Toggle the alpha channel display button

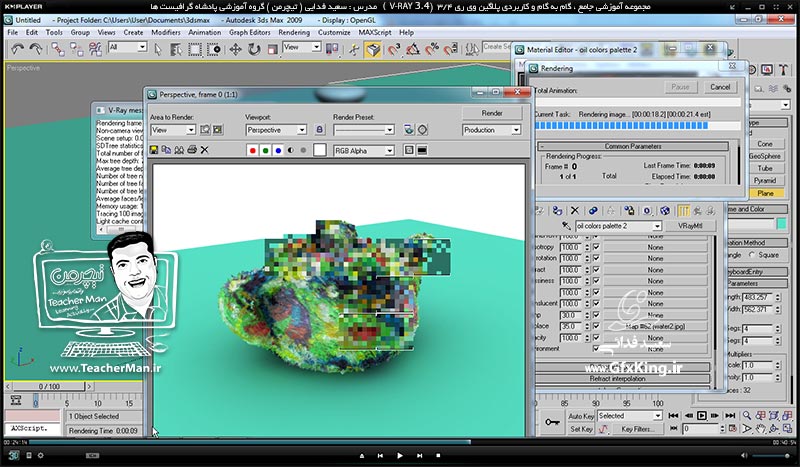(291, 151)
